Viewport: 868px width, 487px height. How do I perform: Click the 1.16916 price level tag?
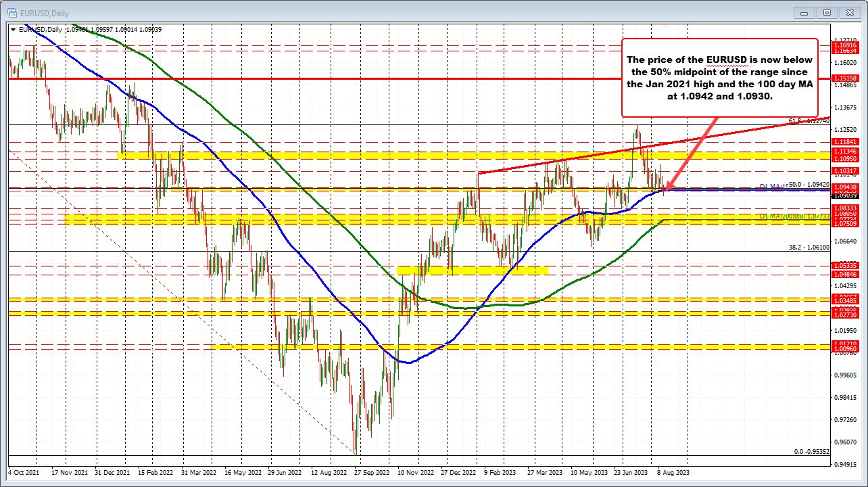[x=844, y=45]
